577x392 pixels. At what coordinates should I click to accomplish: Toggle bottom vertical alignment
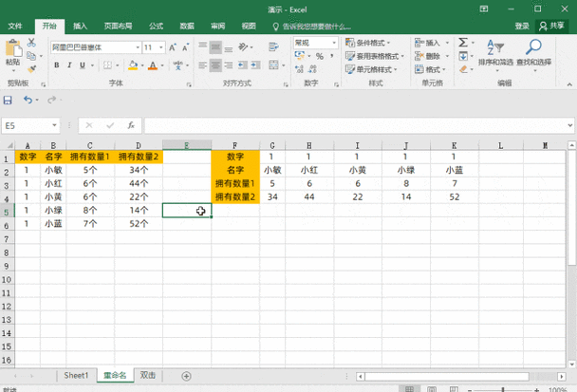(229, 47)
